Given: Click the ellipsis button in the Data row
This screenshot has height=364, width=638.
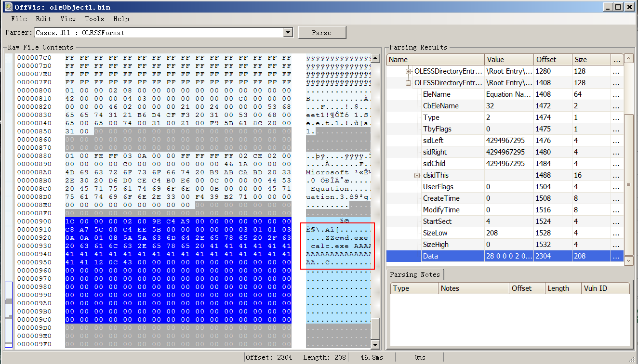Looking at the screenshot, I should [616, 256].
